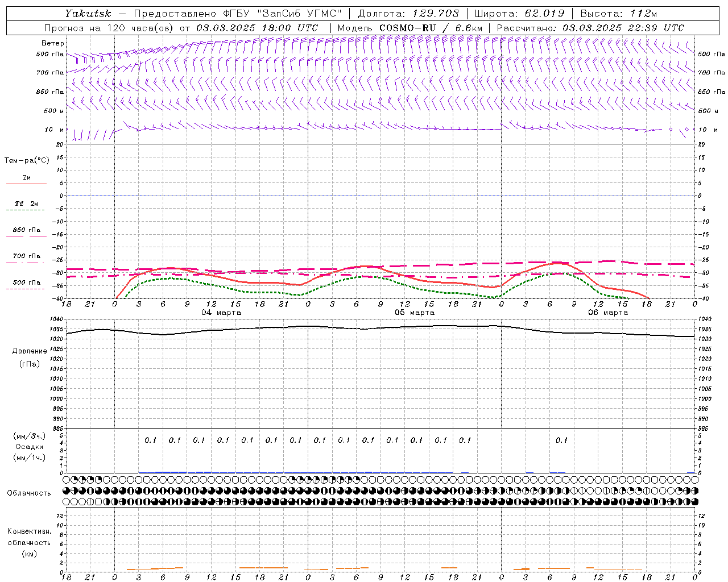Click the '700 гПа' temperature legend entry
The height and width of the screenshot is (582, 728).
click(27, 256)
